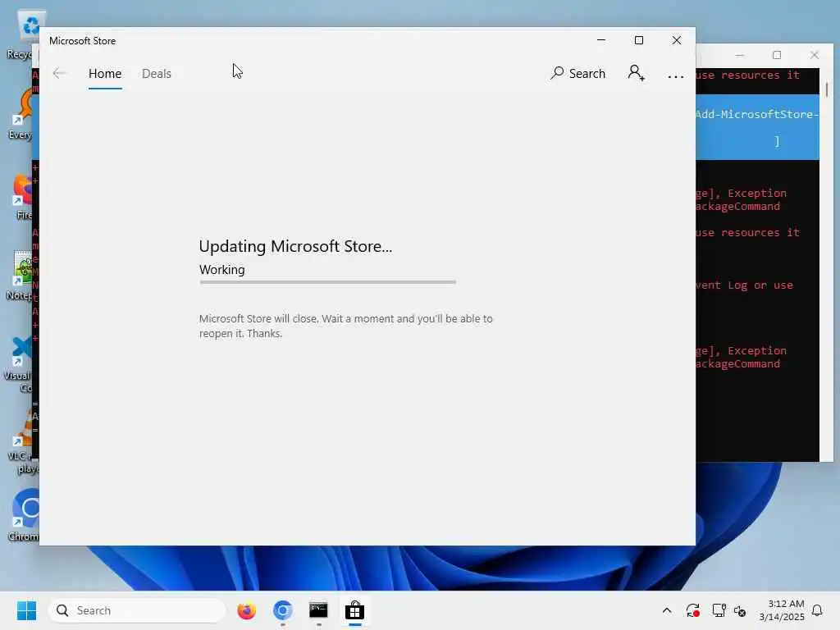Image resolution: width=840 pixels, height=630 pixels.
Task: Open the See more ellipsis menu
Action: point(676,76)
